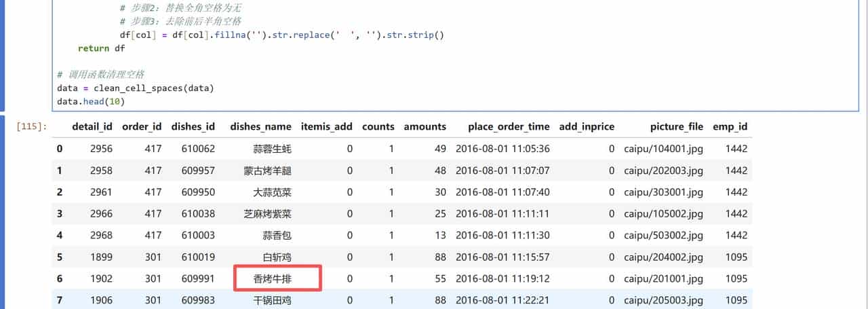Click dishes_id value 610019
Screen dimensions: 868x309
pos(199,257)
